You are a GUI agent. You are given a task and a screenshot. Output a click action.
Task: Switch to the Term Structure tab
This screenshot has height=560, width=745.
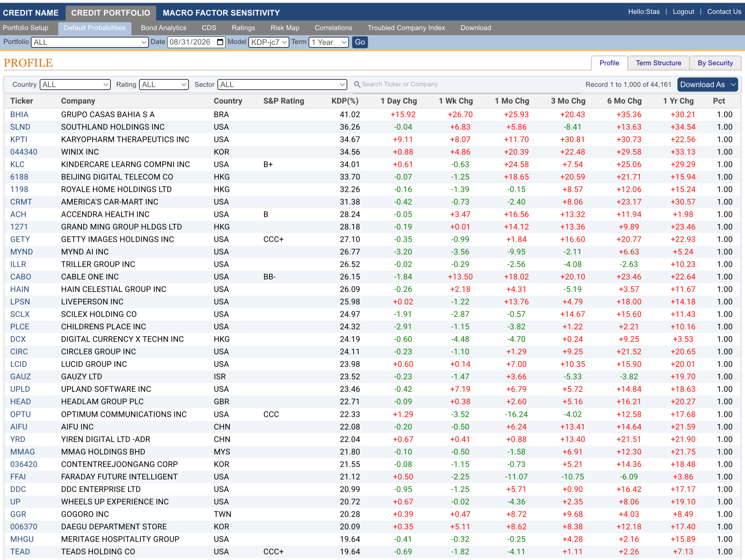pyautogui.click(x=658, y=63)
